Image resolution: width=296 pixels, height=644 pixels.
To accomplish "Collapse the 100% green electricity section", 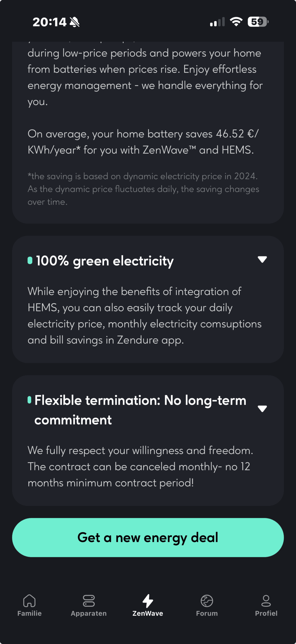I will coord(262,259).
